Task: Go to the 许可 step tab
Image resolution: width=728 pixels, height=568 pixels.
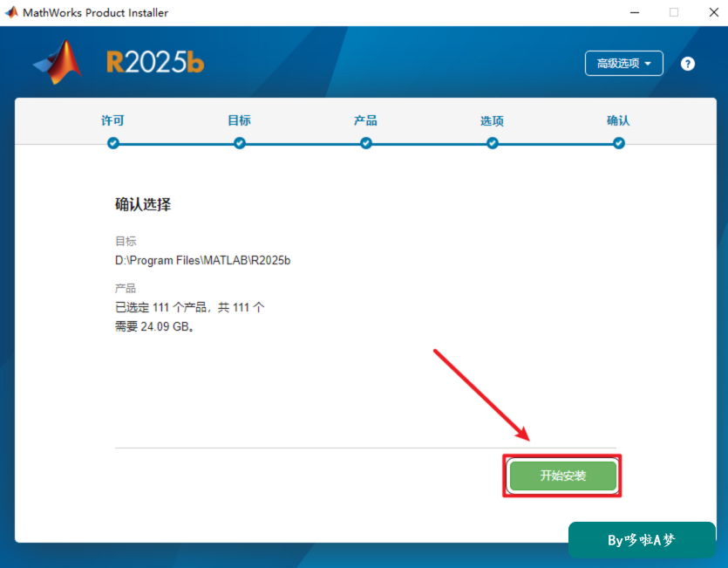Action: [112, 121]
